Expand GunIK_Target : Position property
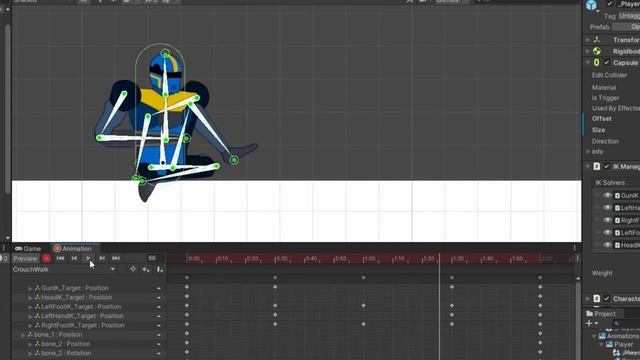The width and height of the screenshot is (640, 360). click(30, 289)
